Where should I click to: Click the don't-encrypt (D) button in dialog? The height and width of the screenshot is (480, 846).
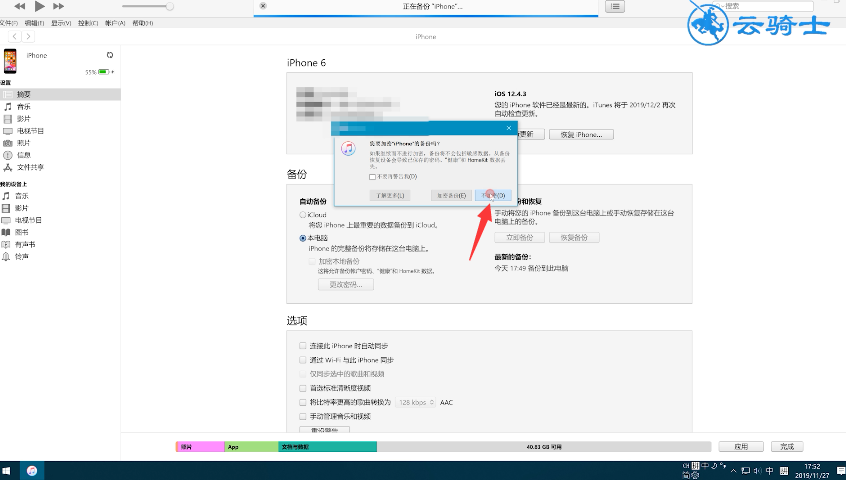point(493,195)
